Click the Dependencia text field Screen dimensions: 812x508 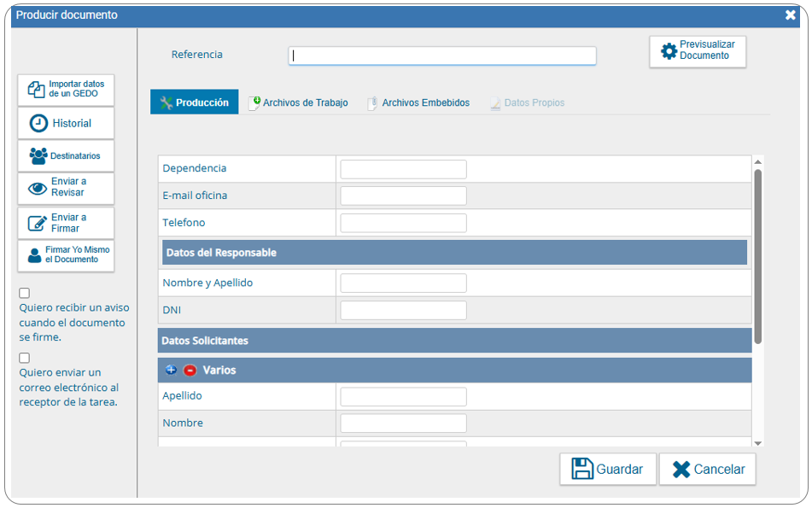click(x=403, y=169)
